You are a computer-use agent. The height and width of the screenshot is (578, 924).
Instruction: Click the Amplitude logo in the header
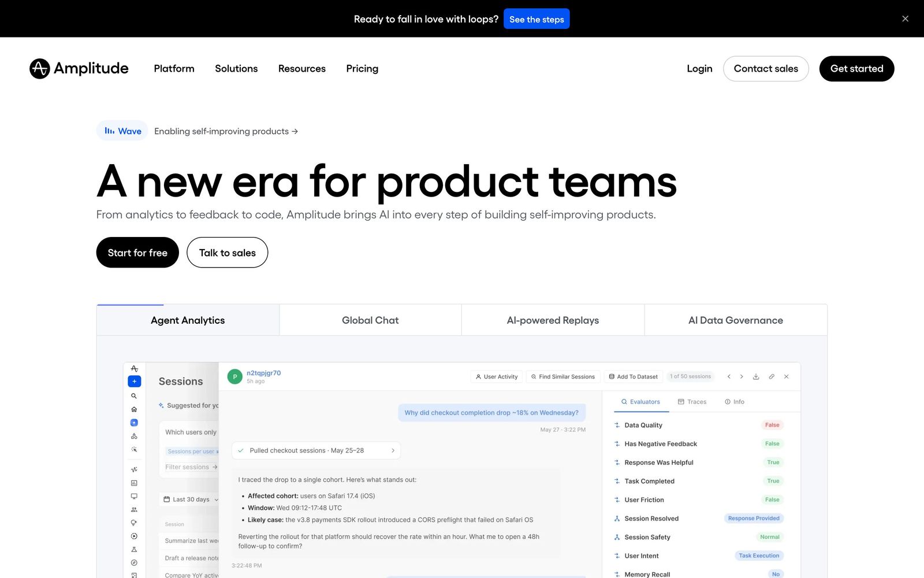(79, 68)
